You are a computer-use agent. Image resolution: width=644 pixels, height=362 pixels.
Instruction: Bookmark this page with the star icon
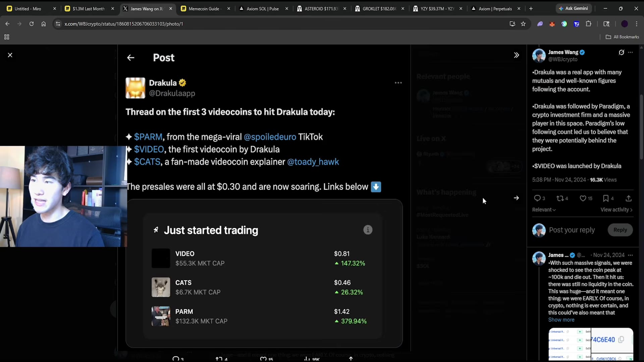pyautogui.click(x=523, y=24)
